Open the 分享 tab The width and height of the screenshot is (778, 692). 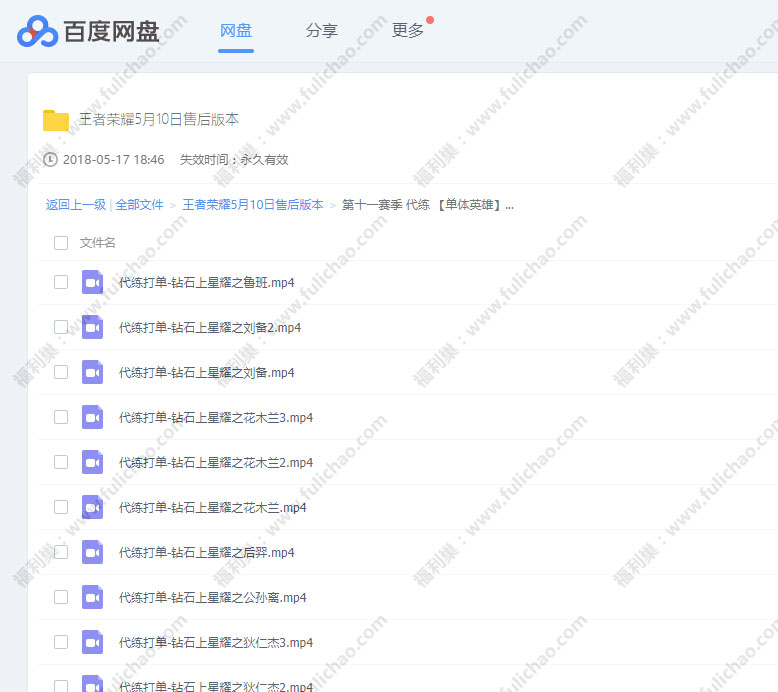click(322, 31)
